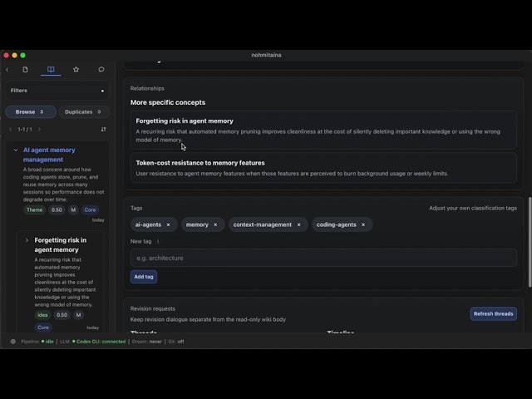Focus the new tag input field
Image resolution: width=532 pixels, height=399 pixels.
click(x=323, y=259)
